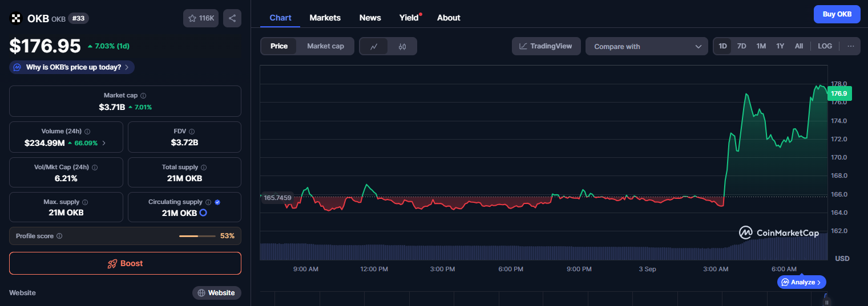Switch to candlestick chart icon
Screen dimensions: 868x306
[x=402, y=46]
